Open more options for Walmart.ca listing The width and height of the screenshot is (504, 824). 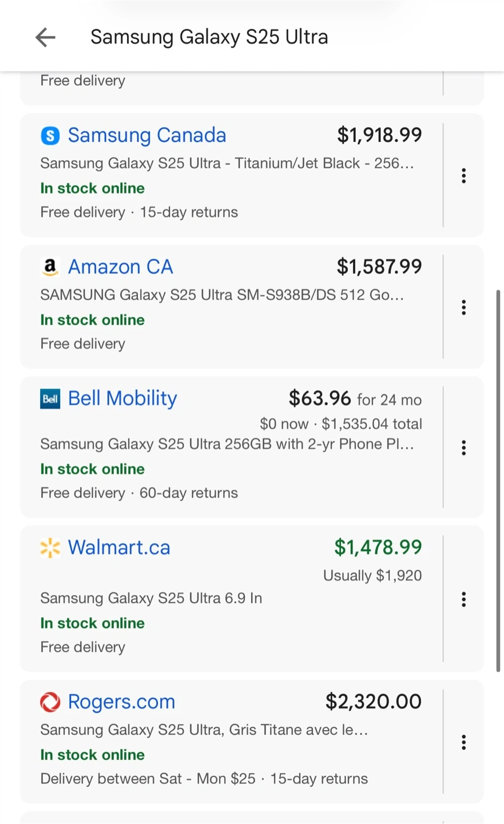click(x=463, y=599)
